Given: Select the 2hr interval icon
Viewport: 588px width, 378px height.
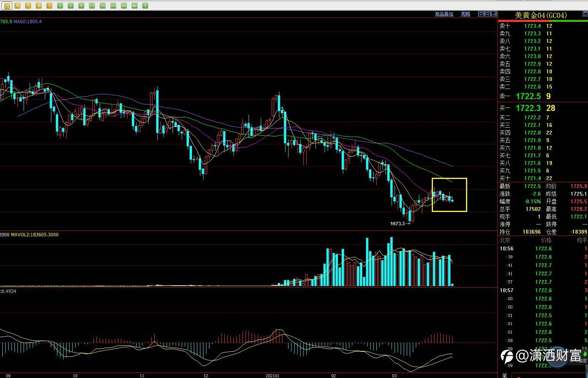Looking at the screenshot, I should [124, 6].
